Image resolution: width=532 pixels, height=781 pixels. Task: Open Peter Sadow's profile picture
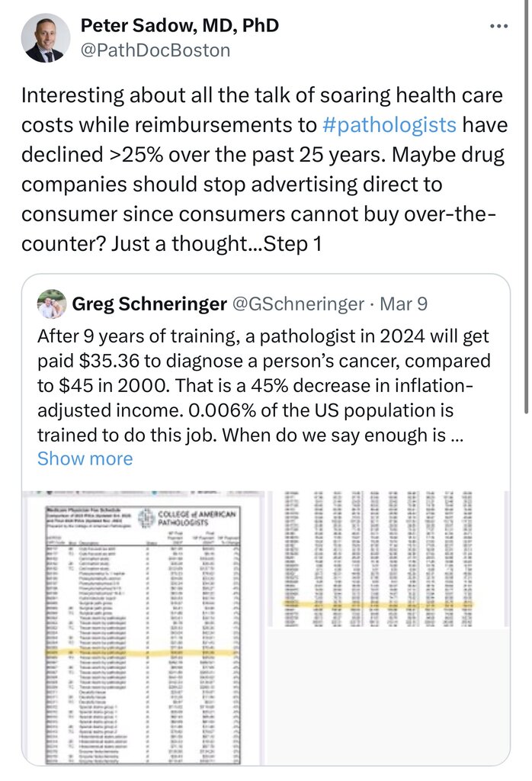tap(43, 39)
